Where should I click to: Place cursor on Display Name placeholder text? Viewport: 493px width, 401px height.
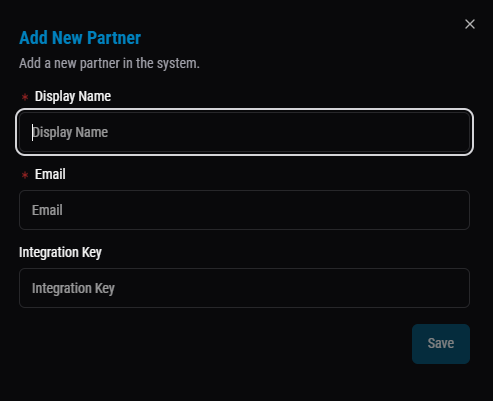[70, 133]
